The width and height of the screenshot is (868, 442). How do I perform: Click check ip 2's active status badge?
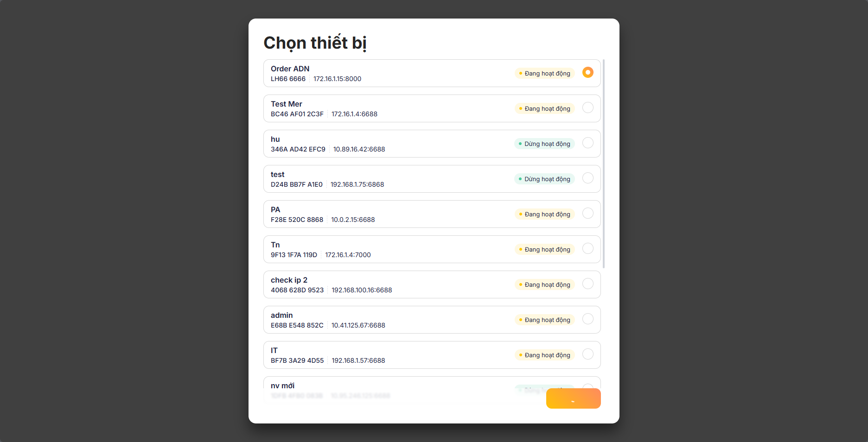coord(544,284)
